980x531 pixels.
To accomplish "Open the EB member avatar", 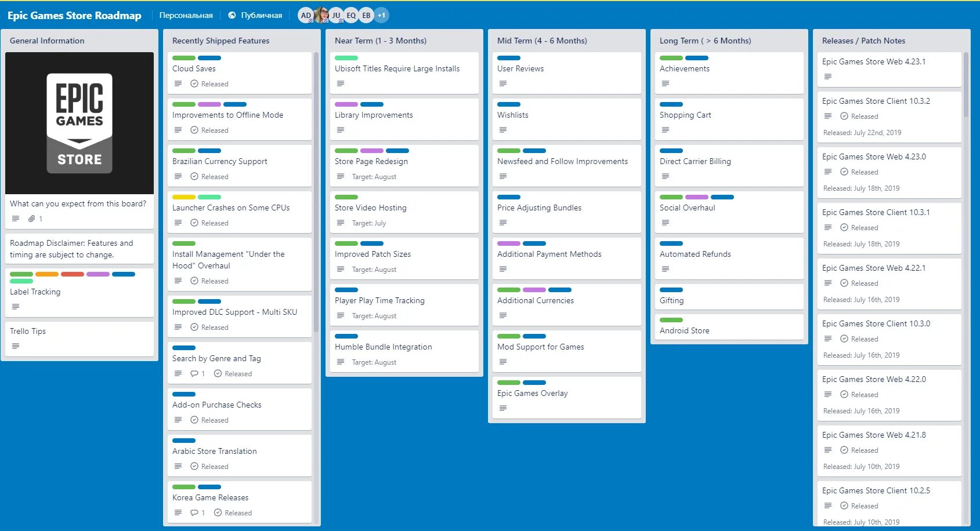I will coord(366,16).
